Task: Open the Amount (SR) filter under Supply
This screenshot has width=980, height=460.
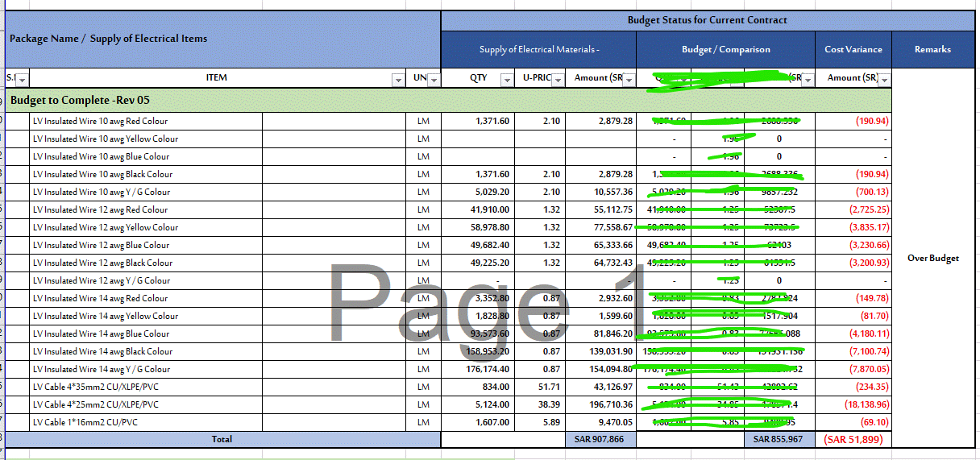Action: (629, 79)
